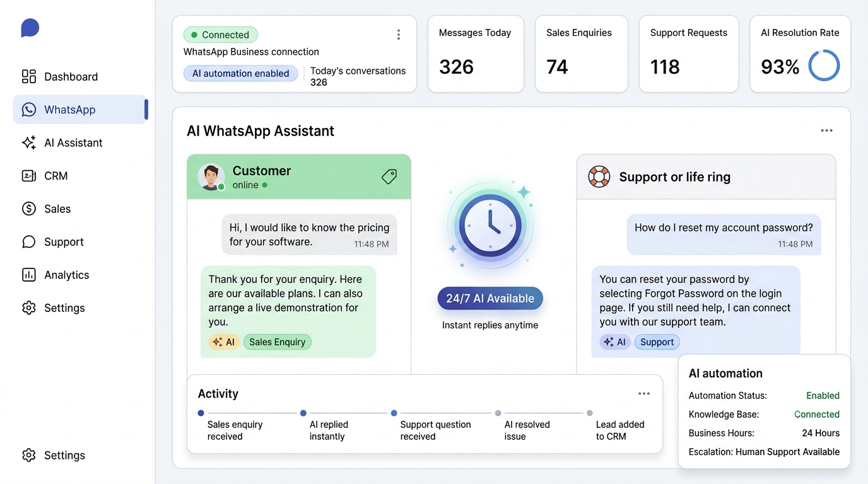Click the customer pricing question message

[x=309, y=234]
